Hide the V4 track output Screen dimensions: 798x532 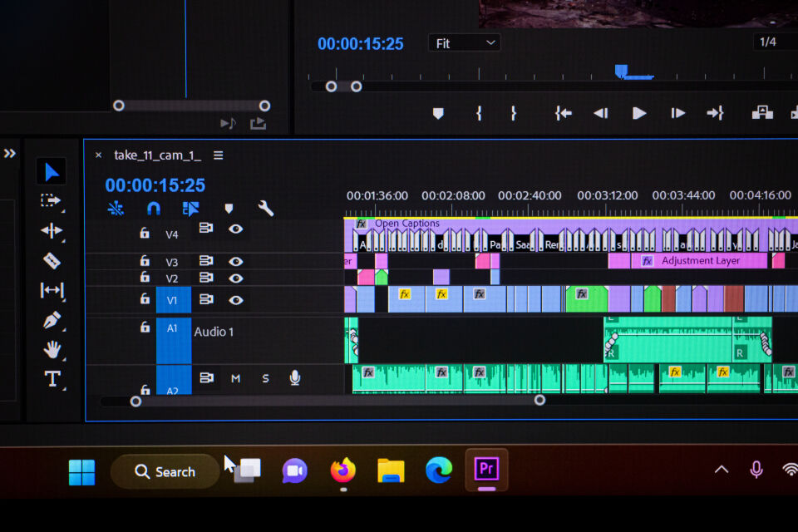[x=236, y=229]
